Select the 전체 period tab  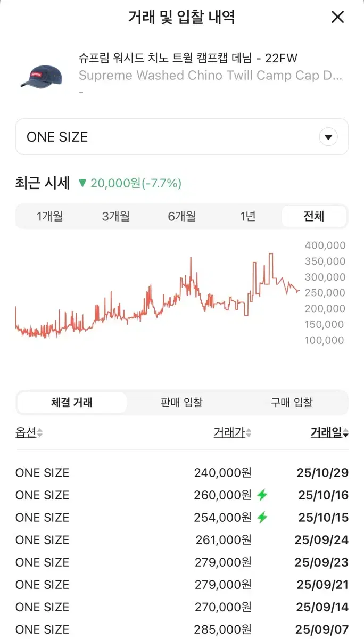click(314, 216)
